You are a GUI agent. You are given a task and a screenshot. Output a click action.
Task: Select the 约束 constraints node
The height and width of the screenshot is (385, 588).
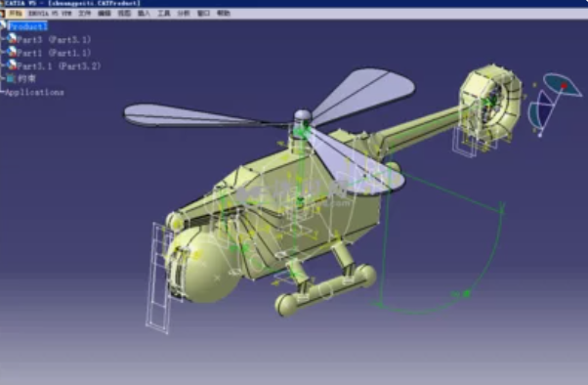pyautogui.click(x=26, y=79)
